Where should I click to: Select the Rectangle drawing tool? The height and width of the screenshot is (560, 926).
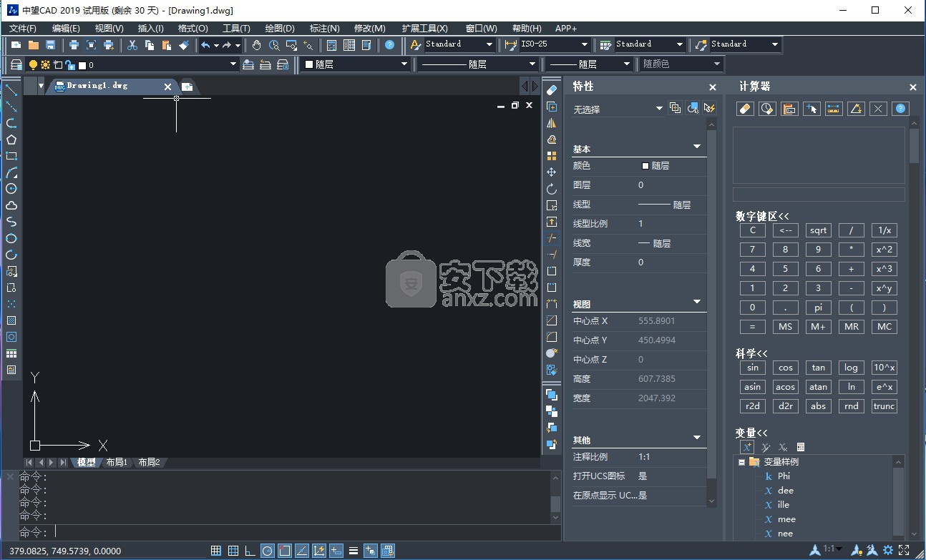pos(11,156)
